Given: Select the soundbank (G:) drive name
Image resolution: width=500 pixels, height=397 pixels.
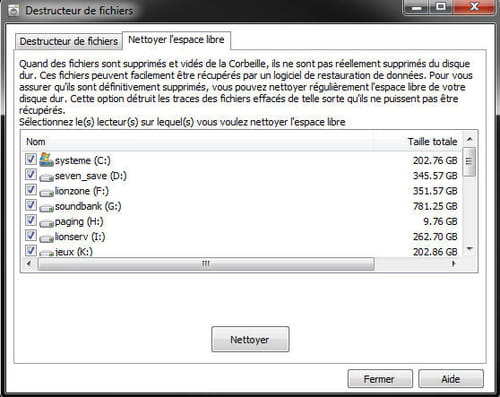Looking at the screenshot, I should (88, 207).
